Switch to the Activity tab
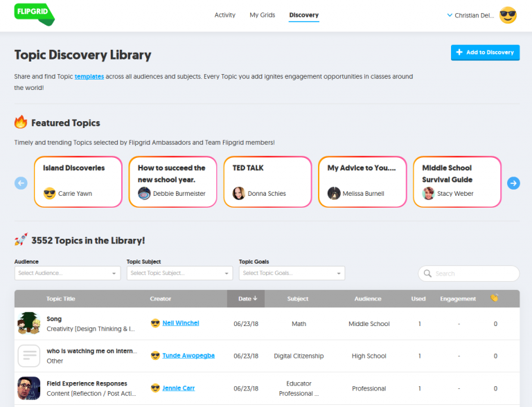The height and width of the screenshot is (407, 532). [224, 15]
